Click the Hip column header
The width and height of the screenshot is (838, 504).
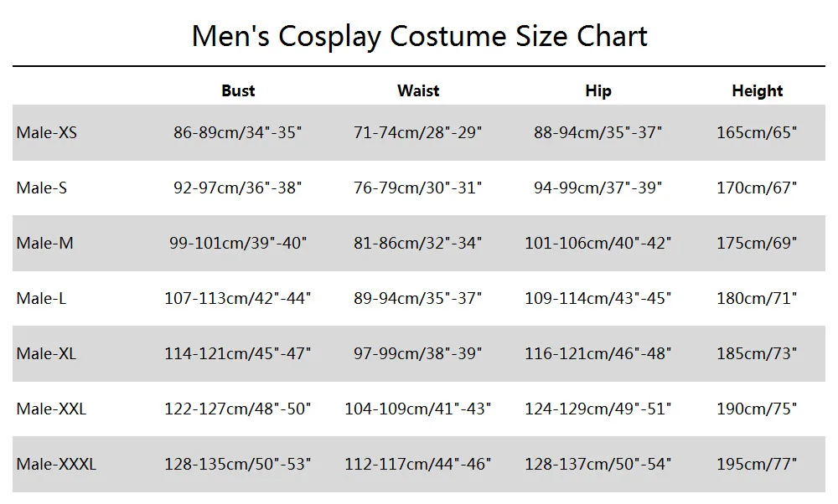click(598, 90)
